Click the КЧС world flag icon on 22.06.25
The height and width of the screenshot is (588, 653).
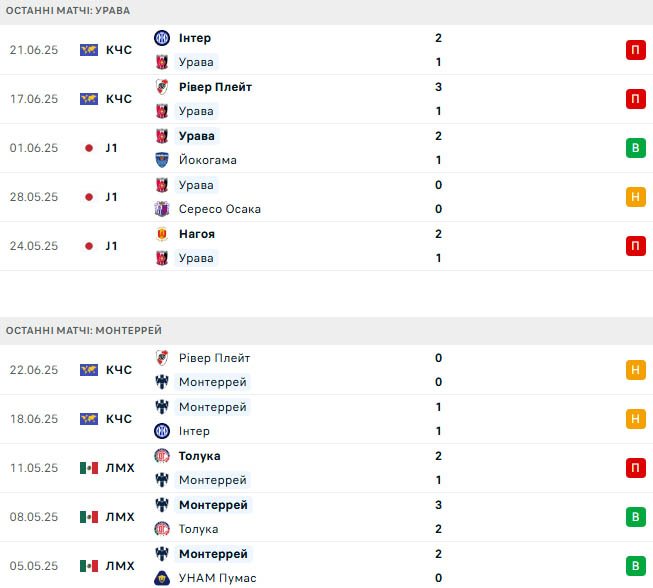coord(89,370)
